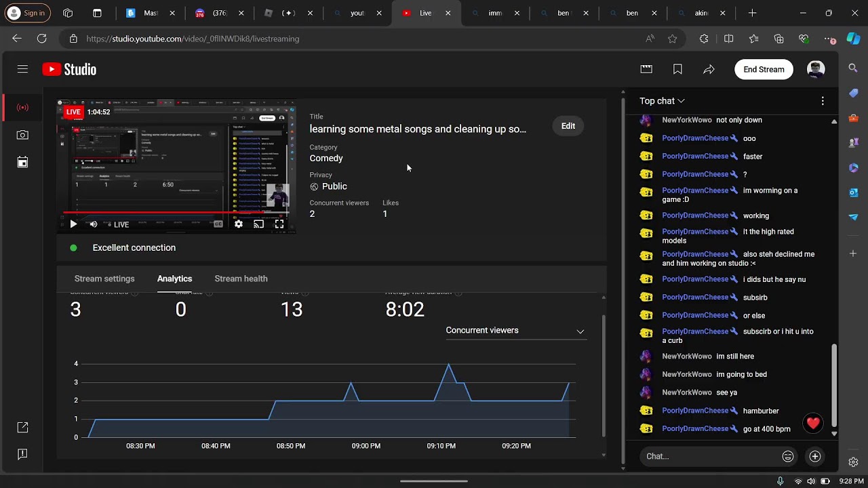Open the Concurrent viewers chart dropdown

point(515,331)
